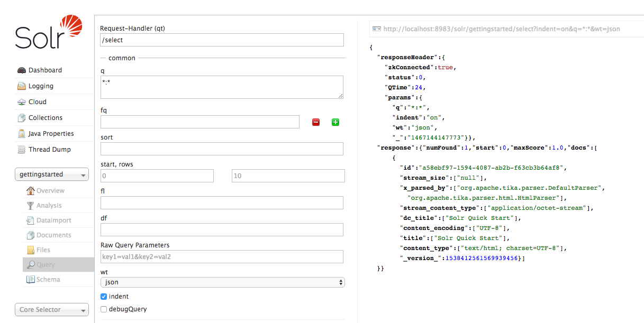Screen dimensions: 644x323
Task: Expand the Core Selector dropdown
Action: 51,310
